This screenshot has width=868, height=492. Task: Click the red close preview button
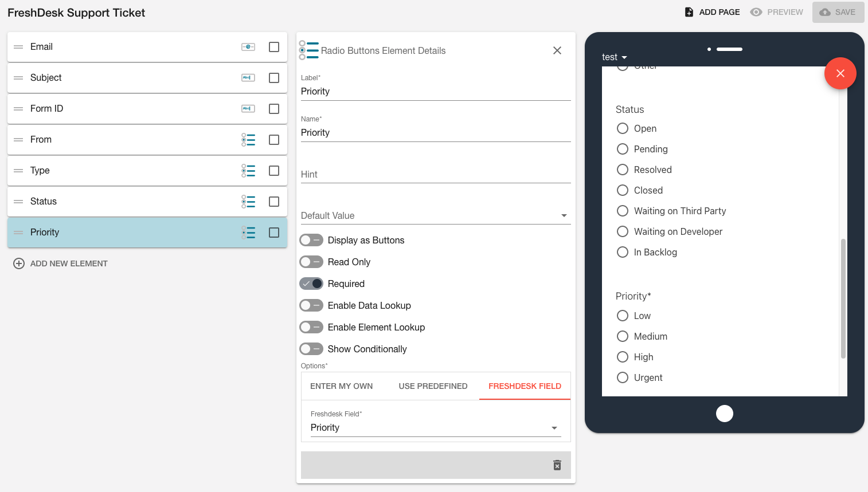(840, 73)
